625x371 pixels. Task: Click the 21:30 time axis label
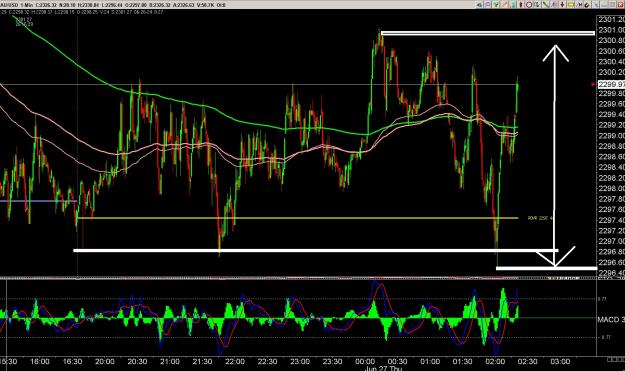(202, 361)
